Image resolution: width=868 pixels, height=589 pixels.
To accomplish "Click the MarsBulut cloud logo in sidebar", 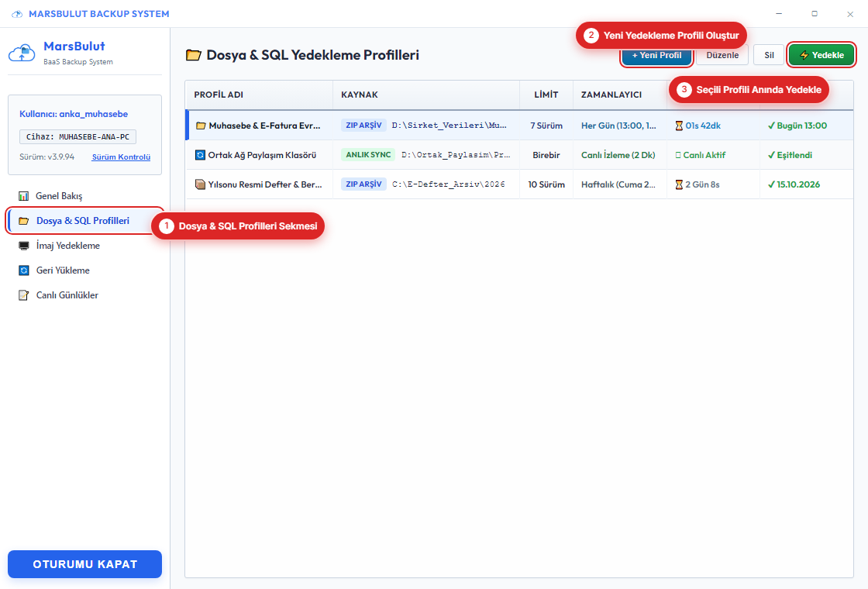I will click(x=22, y=53).
